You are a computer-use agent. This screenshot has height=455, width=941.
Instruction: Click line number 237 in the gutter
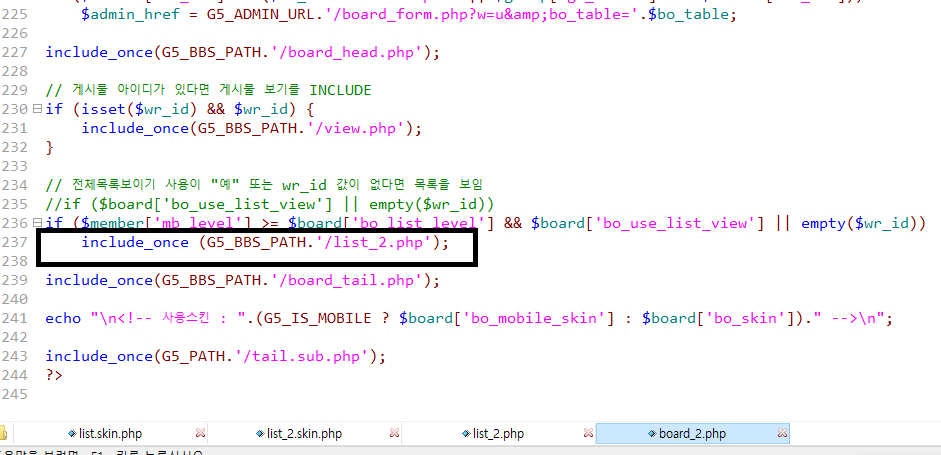[x=14, y=242]
